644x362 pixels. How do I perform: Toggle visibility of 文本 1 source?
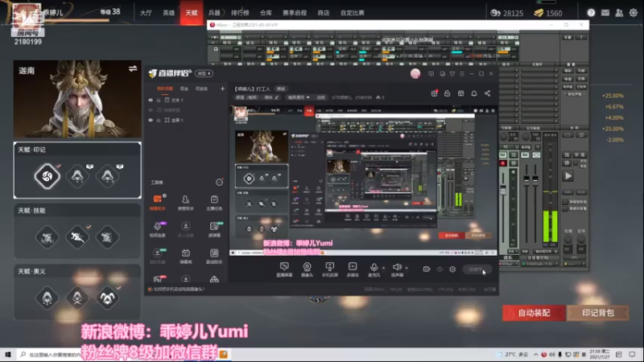(151, 100)
